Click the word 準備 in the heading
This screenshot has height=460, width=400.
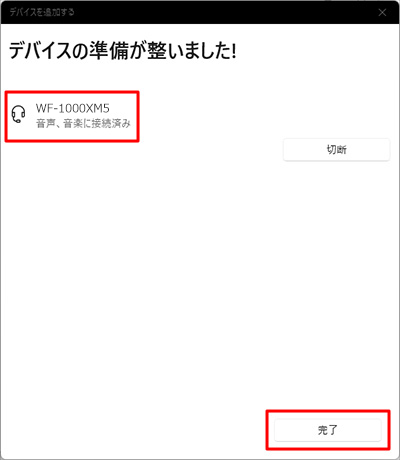pos(108,51)
